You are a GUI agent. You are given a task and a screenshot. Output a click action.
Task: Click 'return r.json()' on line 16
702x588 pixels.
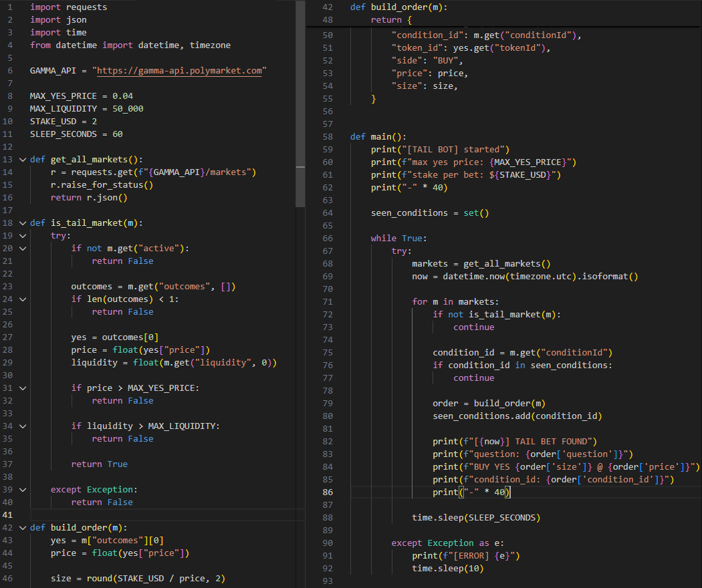pyautogui.click(x=89, y=197)
